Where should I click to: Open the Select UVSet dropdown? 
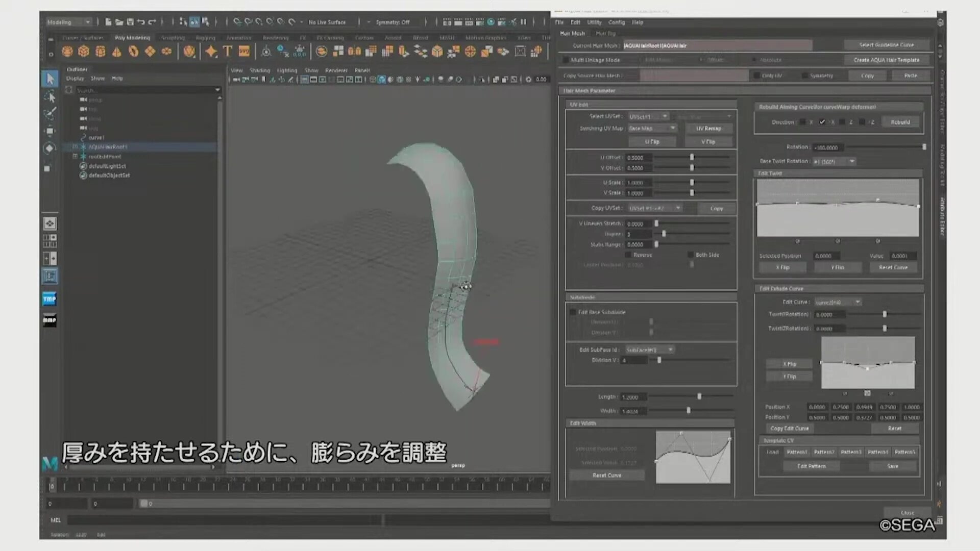pyautogui.click(x=648, y=116)
